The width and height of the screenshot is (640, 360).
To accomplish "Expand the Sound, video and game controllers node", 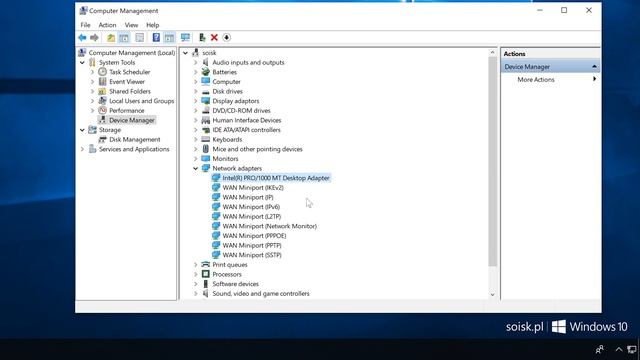I will (x=196, y=293).
